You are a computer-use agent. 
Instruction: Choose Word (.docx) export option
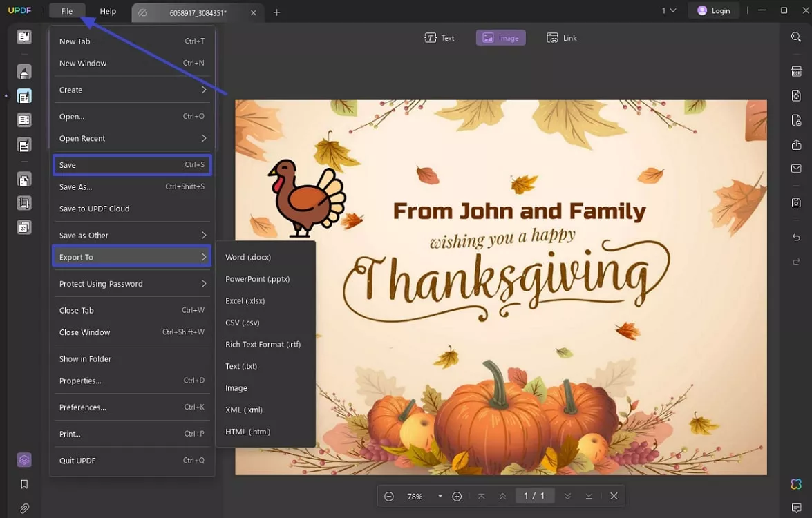click(248, 257)
